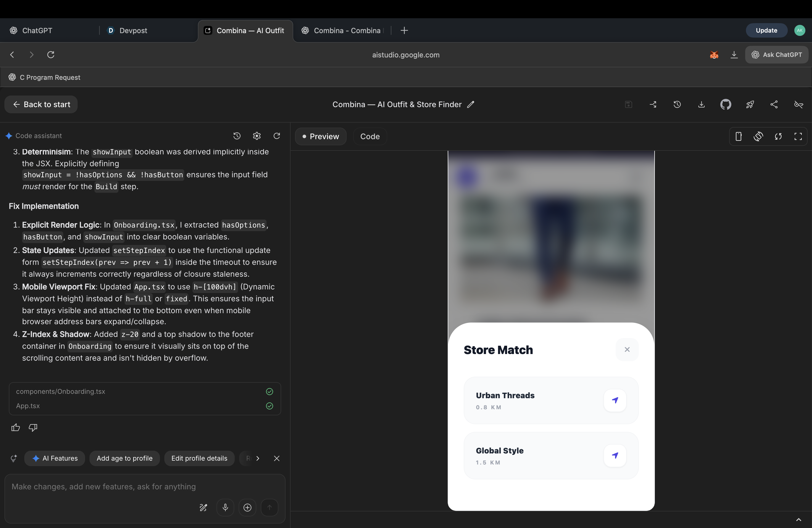Open Code assistant settings gear
The width and height of the screenshot is (812, 528).
click(x=257, y=136)
